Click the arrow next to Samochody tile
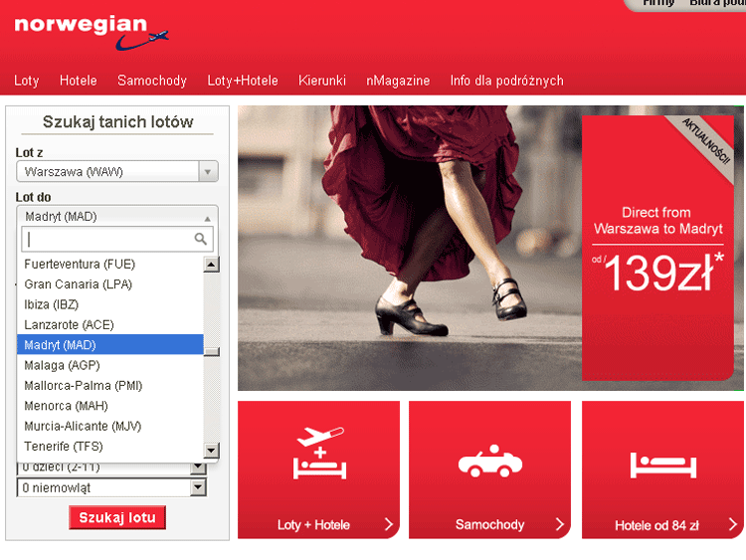The height and width of the screenshot is (560, 746). [560, 524]
